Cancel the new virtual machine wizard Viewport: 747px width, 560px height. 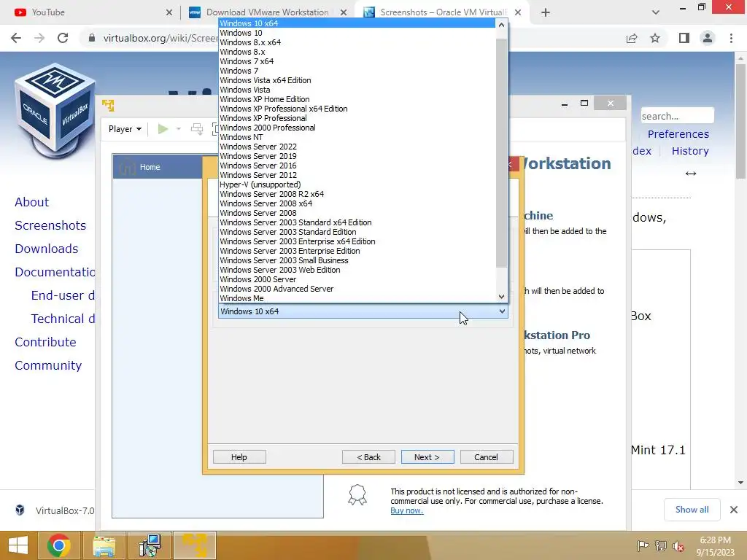(487, 457)
